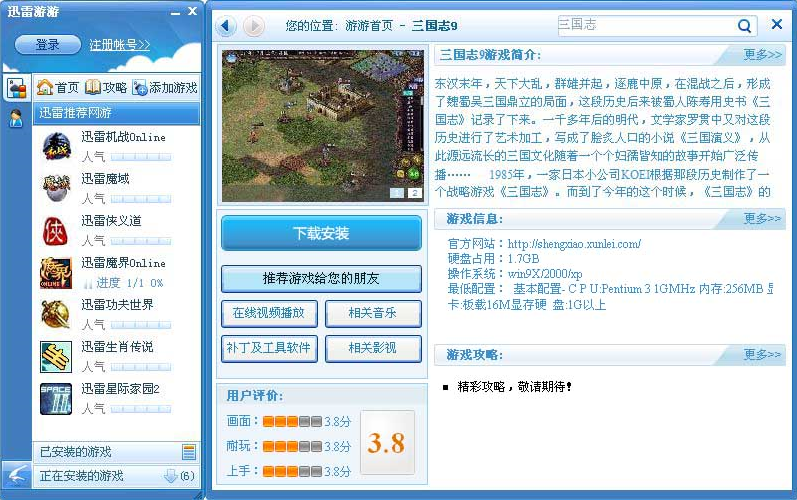Click 硬盘占用：1.7GB info line
Screen dimensions: 797x500
pyautogui.click(x=493, y=259)
